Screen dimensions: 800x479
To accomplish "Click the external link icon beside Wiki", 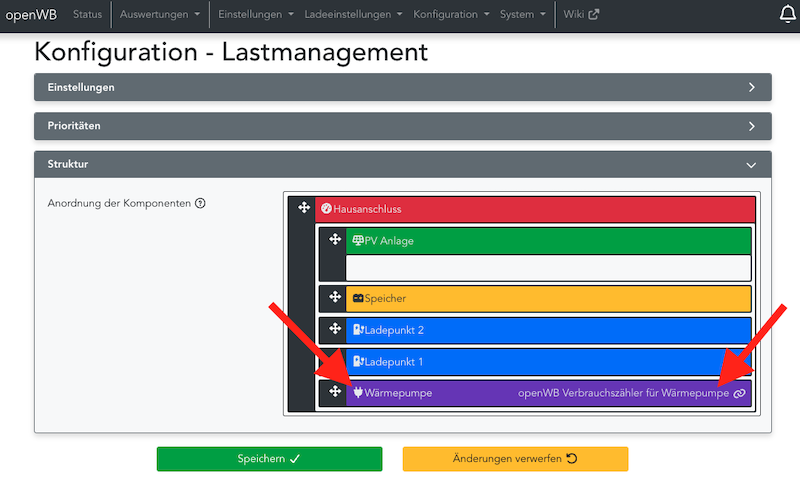I will 593,14.
